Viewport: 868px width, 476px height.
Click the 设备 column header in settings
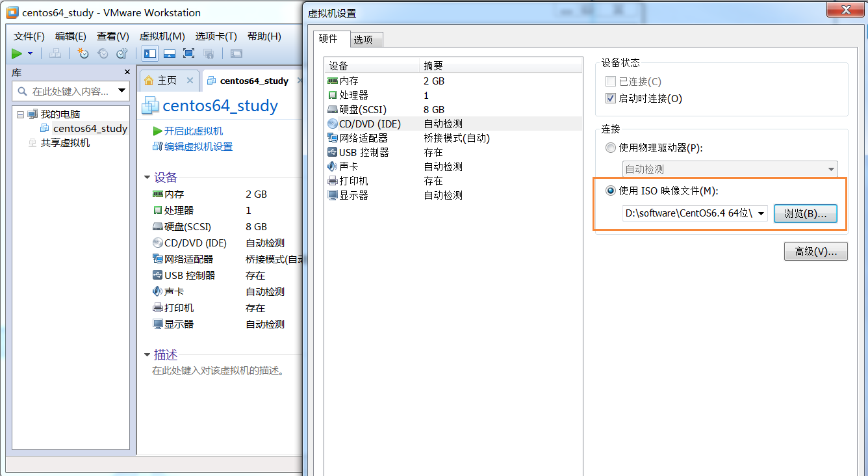[373, 66]
